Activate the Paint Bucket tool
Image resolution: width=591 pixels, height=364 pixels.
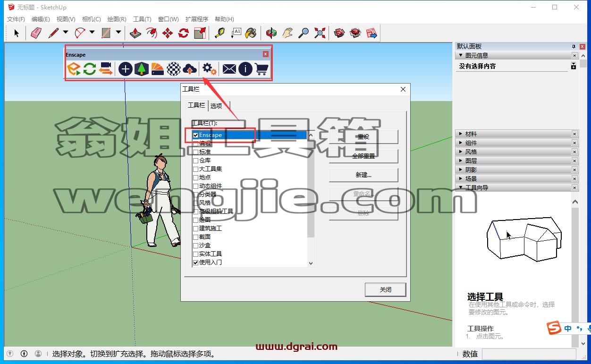252,33
